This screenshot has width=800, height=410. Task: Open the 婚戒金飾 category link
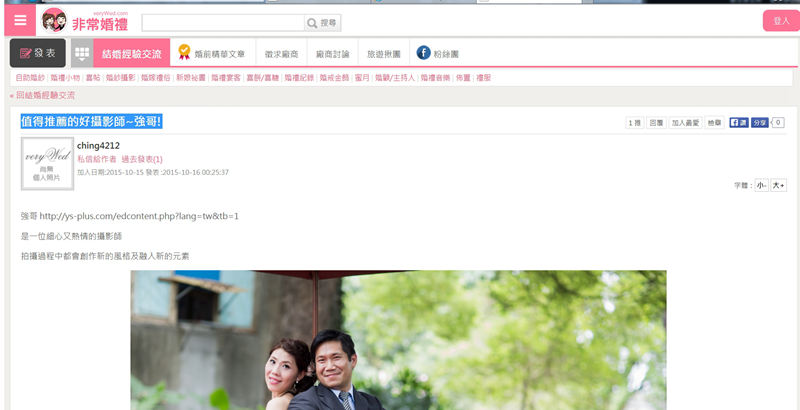pyautogui.click(x=334, y=78)
